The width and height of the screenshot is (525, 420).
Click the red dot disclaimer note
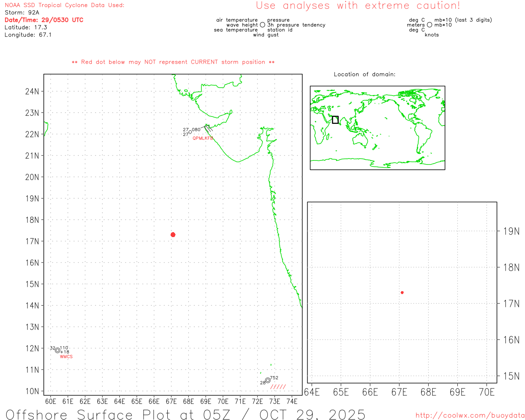[173, 62]
